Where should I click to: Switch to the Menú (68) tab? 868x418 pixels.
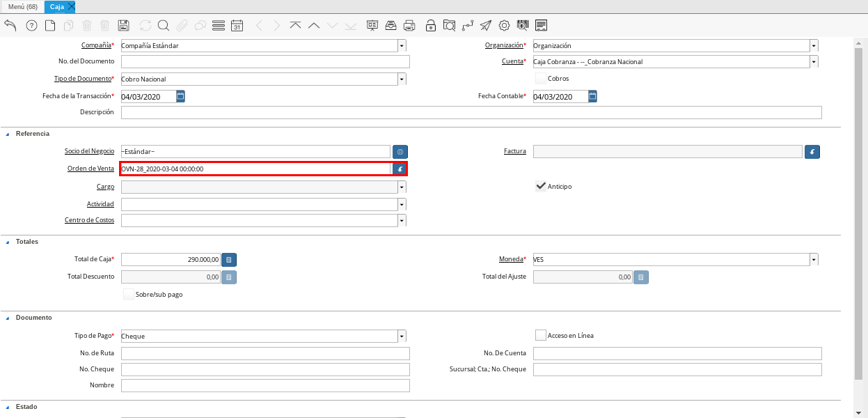pyautogui.click(x=22, y=6)
